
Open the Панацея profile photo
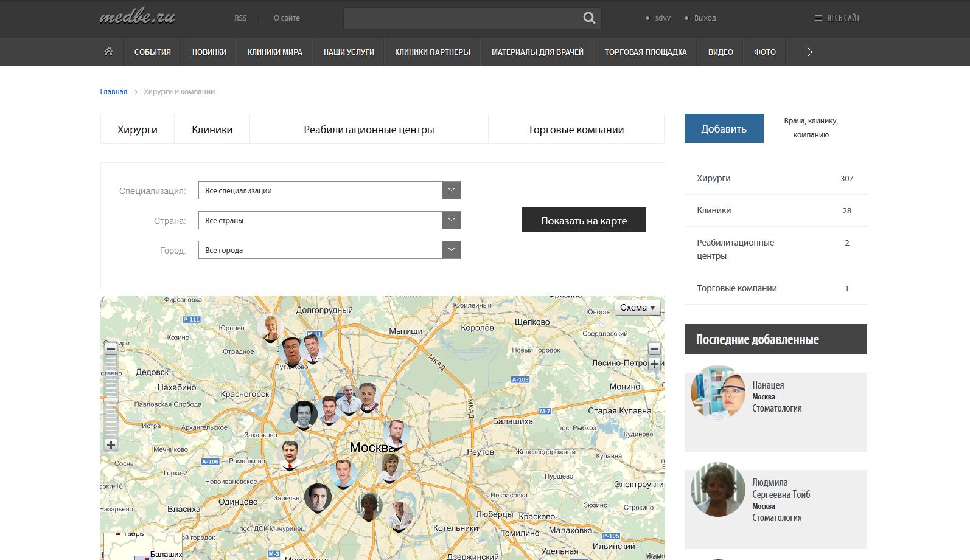[717, 392]
